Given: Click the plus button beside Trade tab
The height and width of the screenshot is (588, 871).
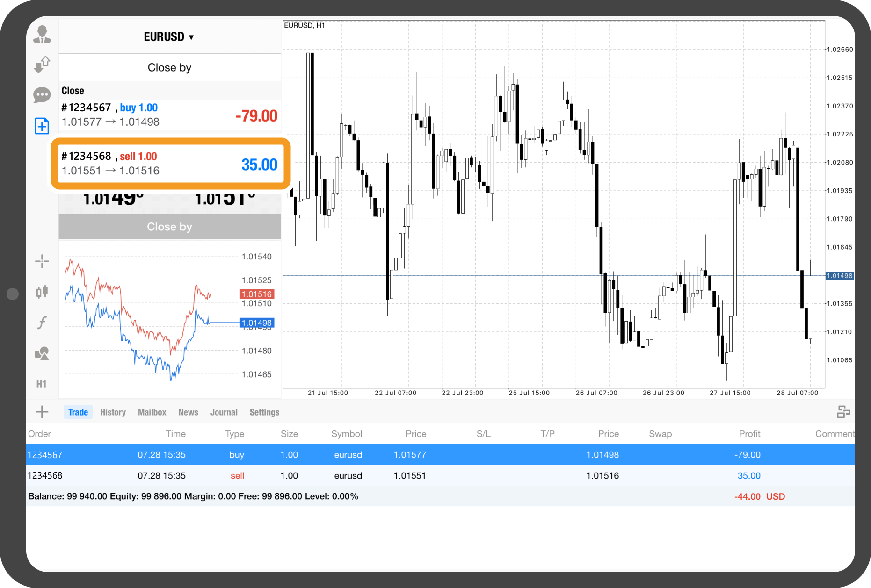Looking at the screenshot, I should (x=42, y=412).
